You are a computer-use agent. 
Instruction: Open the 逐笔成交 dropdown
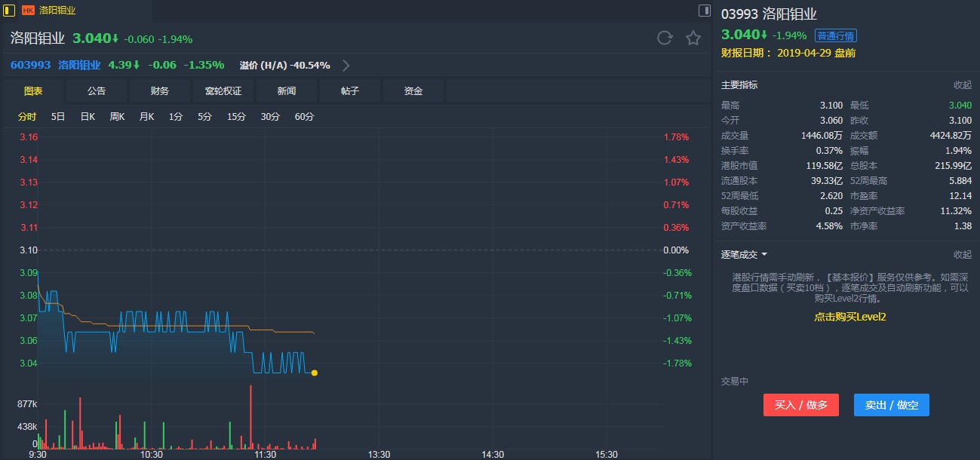(763, 255)
